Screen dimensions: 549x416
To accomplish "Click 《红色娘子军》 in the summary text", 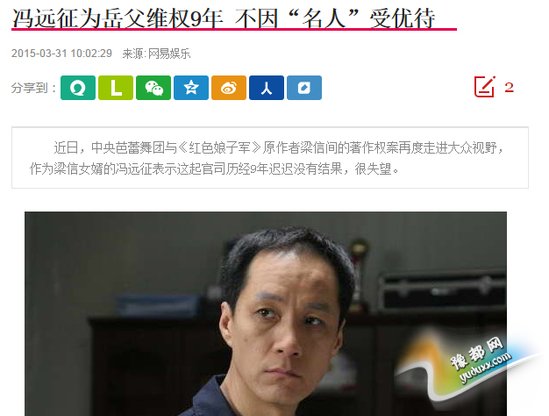I will (x=220, y=148).
